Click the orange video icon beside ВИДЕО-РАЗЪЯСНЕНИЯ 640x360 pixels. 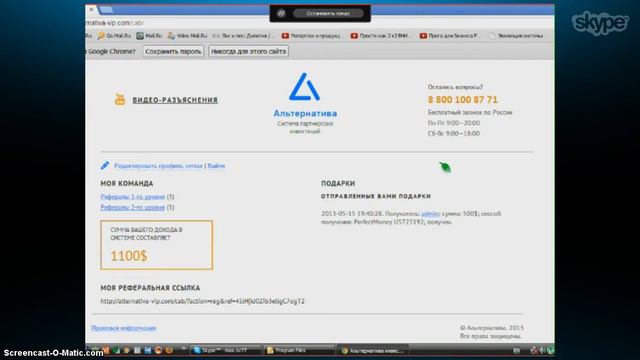(x=120, y=99)
